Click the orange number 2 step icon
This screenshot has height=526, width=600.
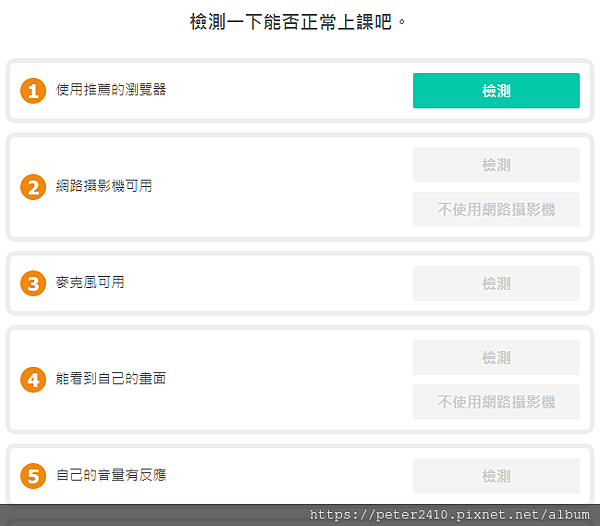click(33, 187)
